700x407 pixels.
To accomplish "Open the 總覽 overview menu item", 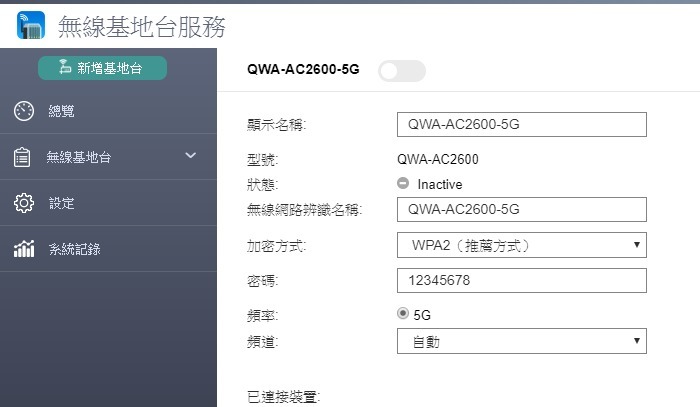I will tap(62, 111).
